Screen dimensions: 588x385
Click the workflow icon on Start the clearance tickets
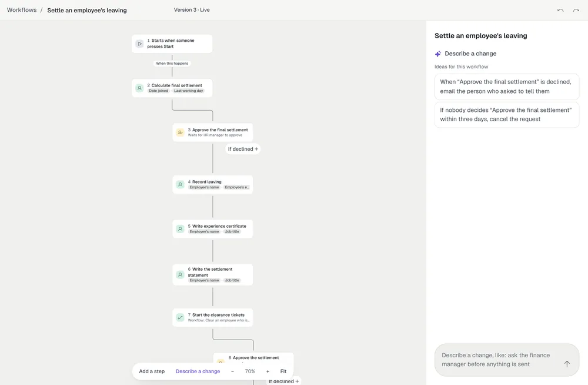pyautogui.click(x=181, y=317)
